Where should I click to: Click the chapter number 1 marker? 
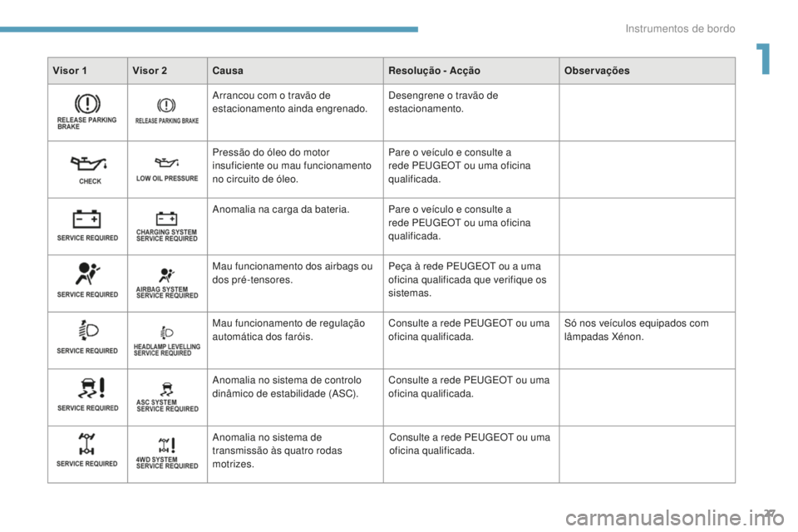(x=763, y=59)
